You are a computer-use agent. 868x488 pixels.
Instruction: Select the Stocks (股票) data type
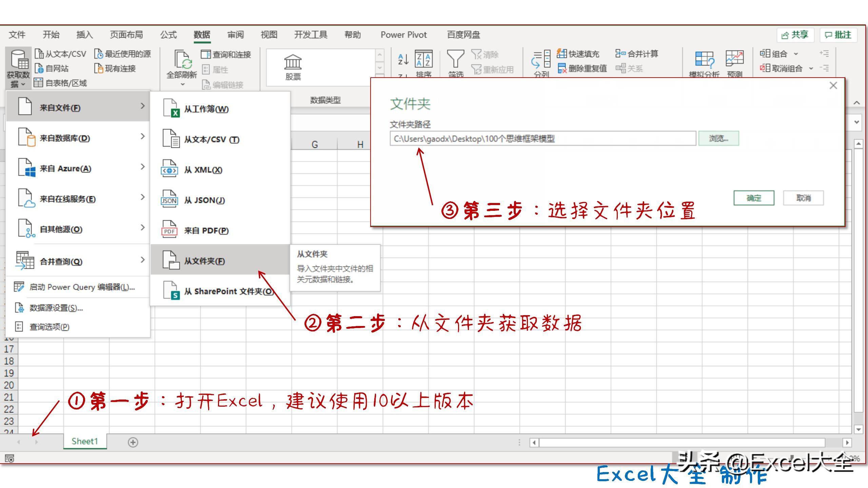293,67
